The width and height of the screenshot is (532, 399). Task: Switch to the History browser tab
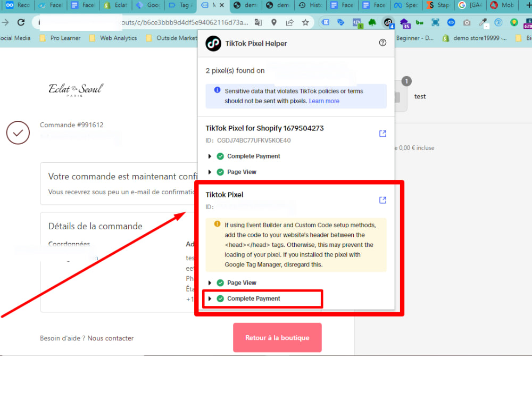click(310, 6)
